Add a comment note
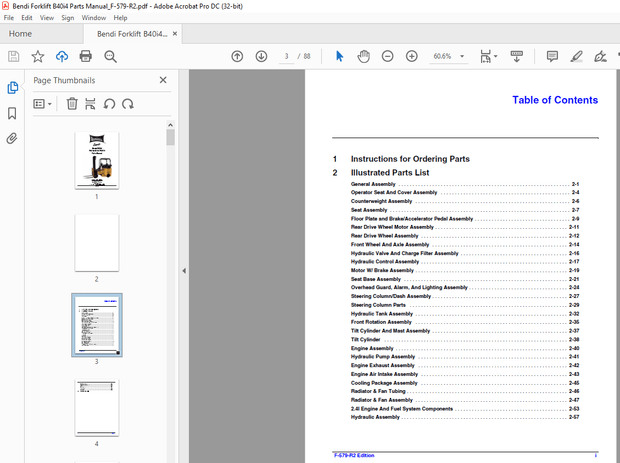 552,57
